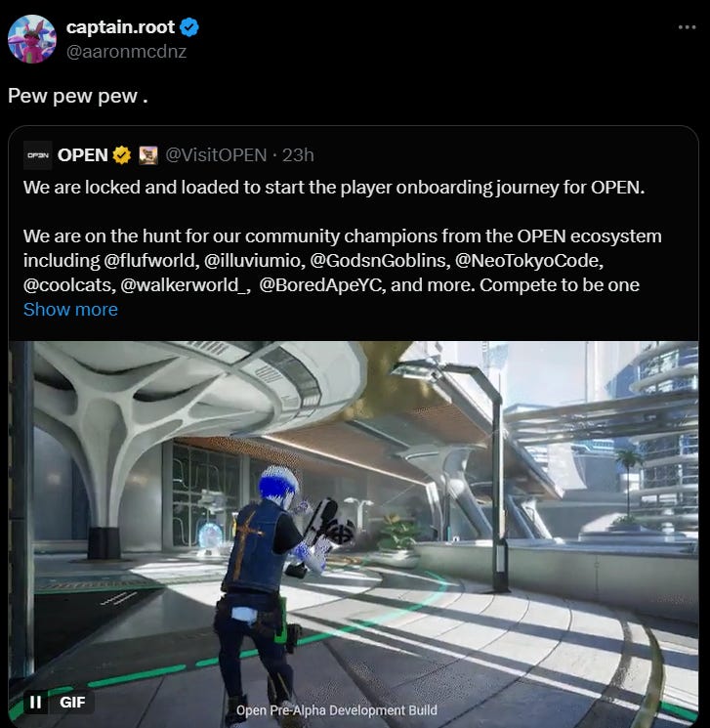Open the @flufworld mention
The width and height of the screenshot is (710, 728).
tap(151, 261)
